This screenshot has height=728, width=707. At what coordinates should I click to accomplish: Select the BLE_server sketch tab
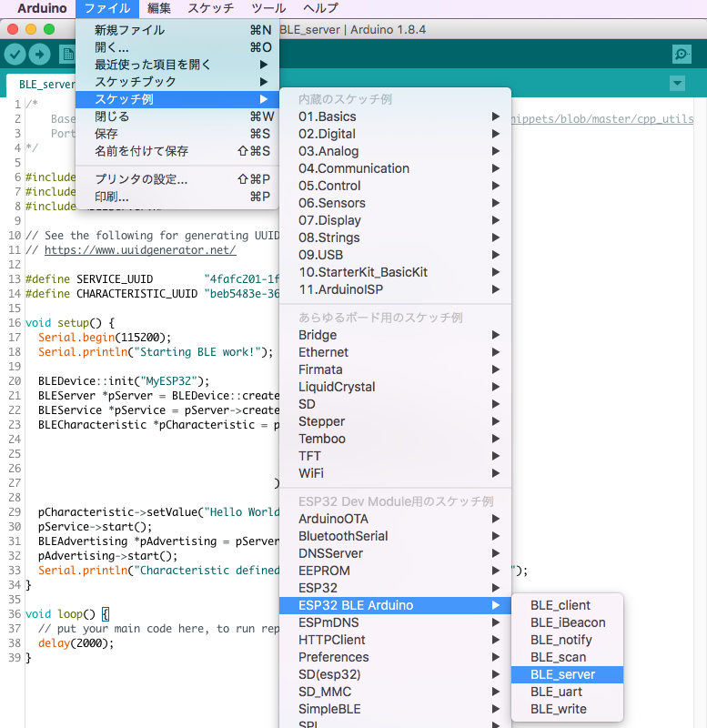(x=41, y=85)
